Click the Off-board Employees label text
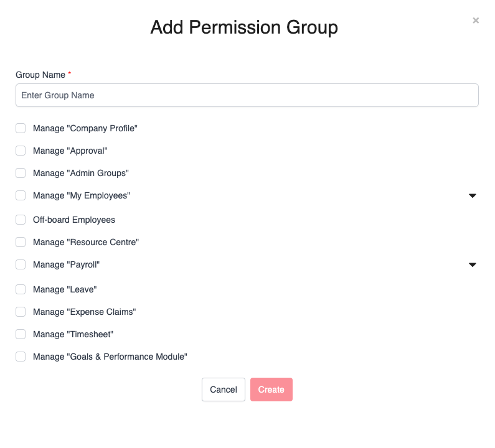Viewport: 495px width, 448px height. click(x=73, y=220)
